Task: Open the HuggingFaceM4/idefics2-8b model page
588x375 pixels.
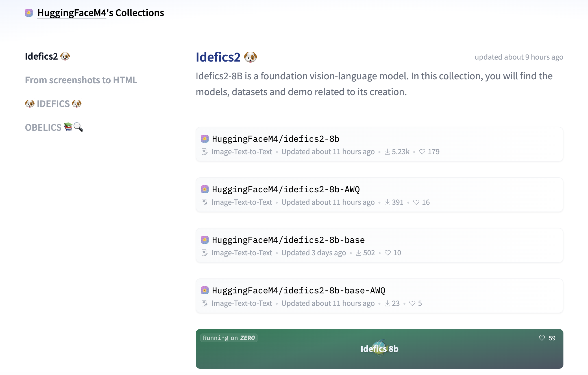Action: tap(275, 139)
